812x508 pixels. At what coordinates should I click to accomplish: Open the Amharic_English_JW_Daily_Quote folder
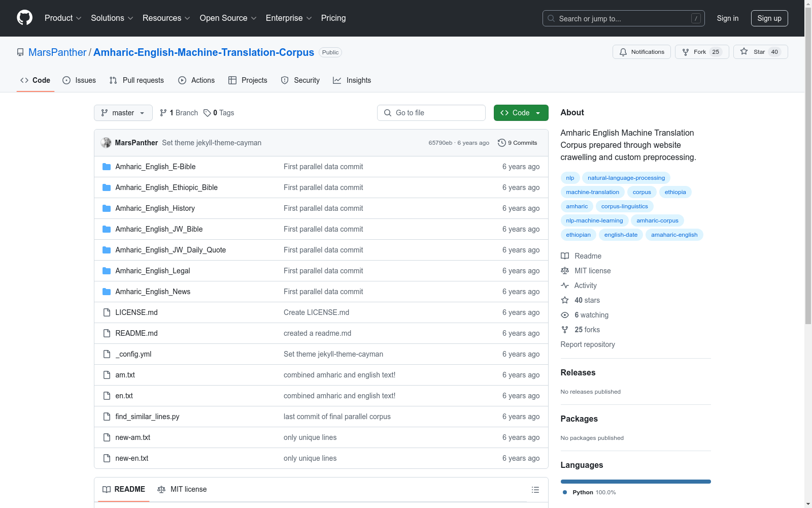pos(171,250)
